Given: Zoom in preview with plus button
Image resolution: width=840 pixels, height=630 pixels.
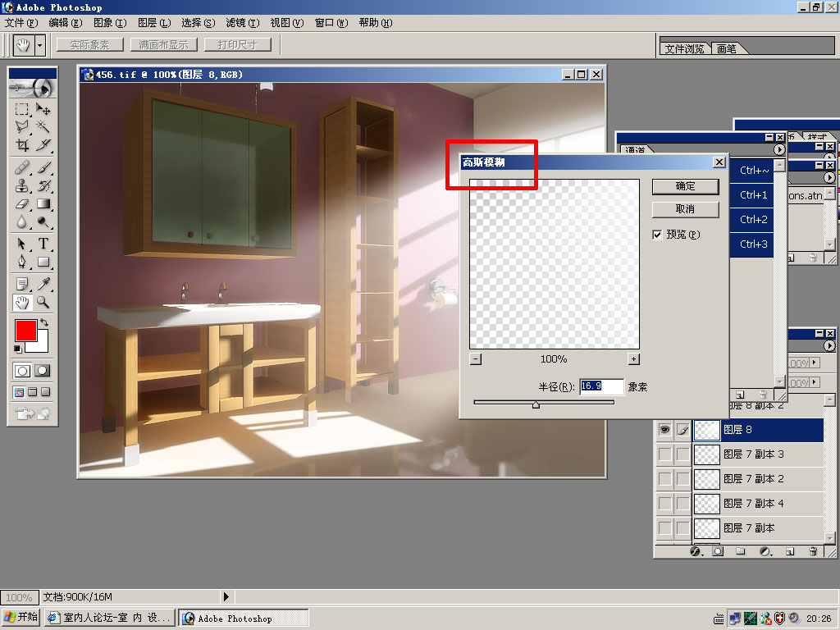Looking at the screenshot, I should coord(634,359).
